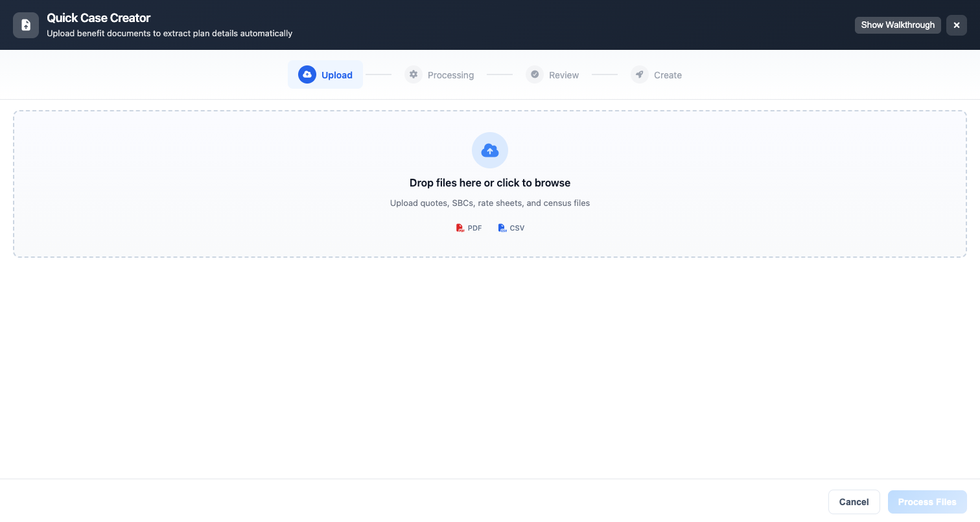Click Show Walkthrough button
The height and width of the screenshot is (522, 980).
point(898,25)
